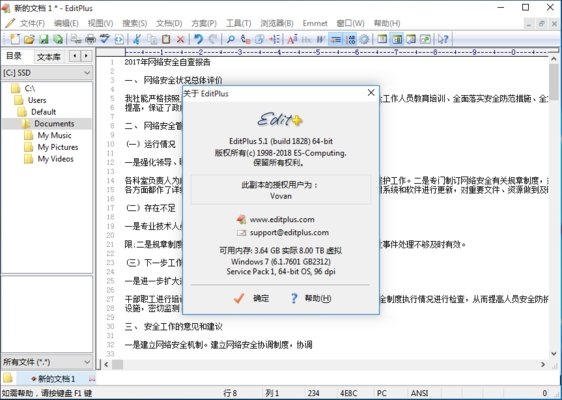
Task: Open the 工具(T) menu
Action: 238,24
